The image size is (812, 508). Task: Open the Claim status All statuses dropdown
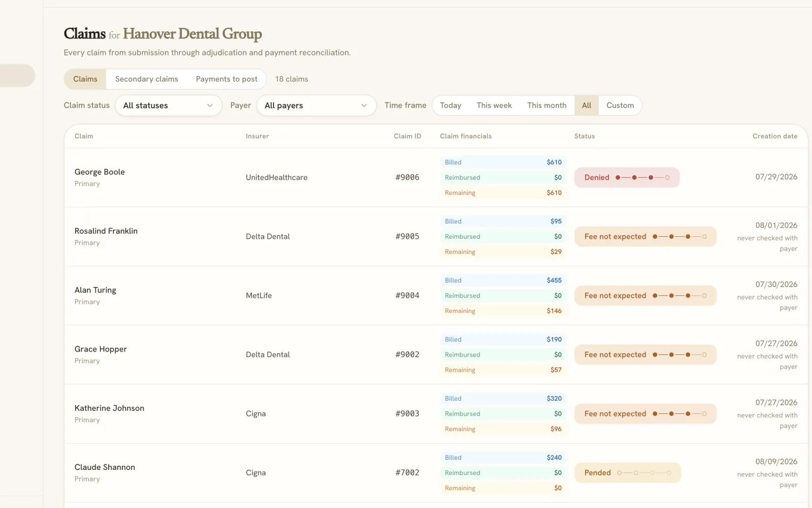(x=168, y=106)
